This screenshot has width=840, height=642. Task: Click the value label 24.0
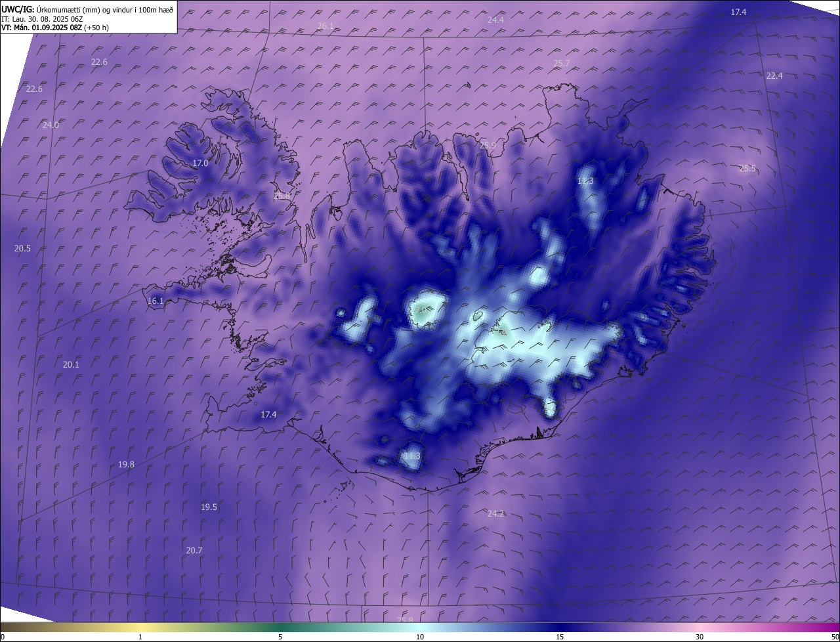click(51, 125)
